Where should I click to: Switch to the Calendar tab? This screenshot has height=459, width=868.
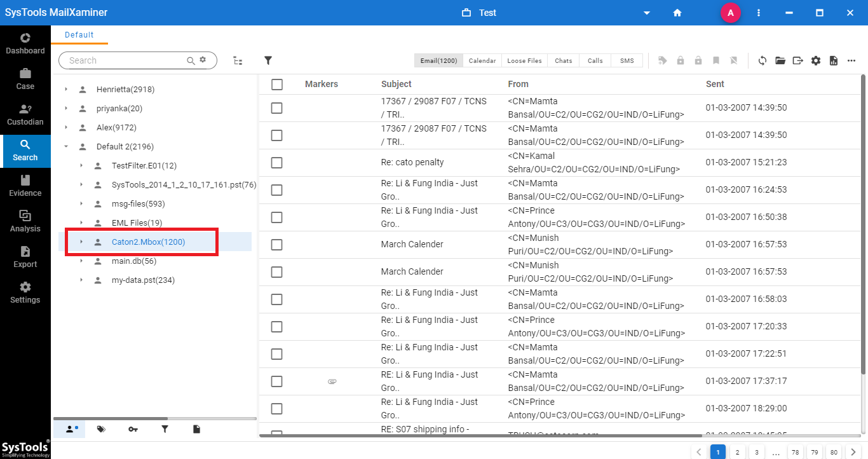tap(482, 60)
